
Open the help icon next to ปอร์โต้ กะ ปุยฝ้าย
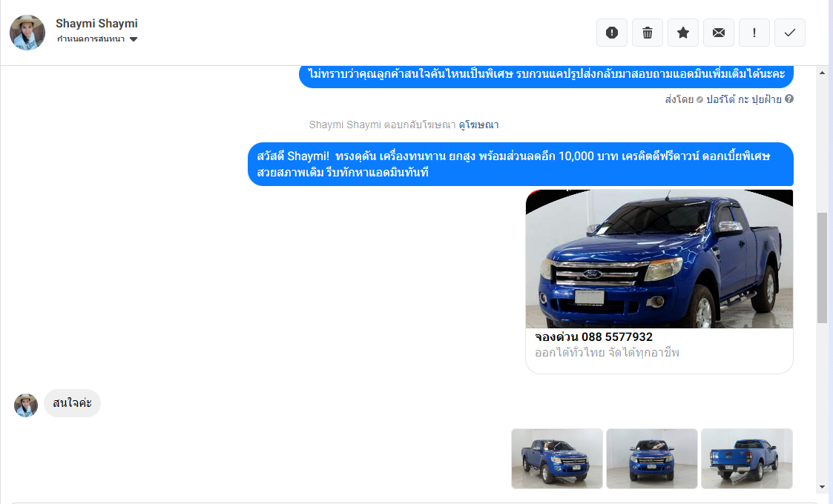tap(789, 99)
